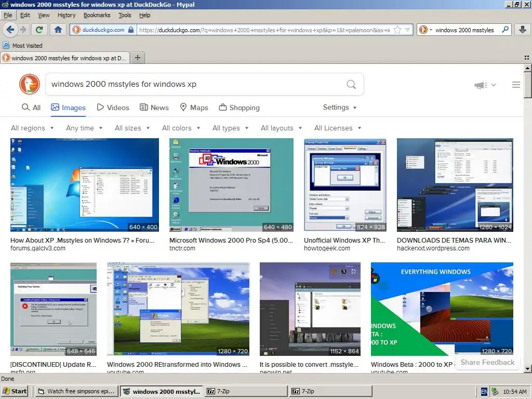Image resolution: width=532 pixels, height=399 pixels.
Task: Click the magnifier in browser search box
Action: (505, 30)
